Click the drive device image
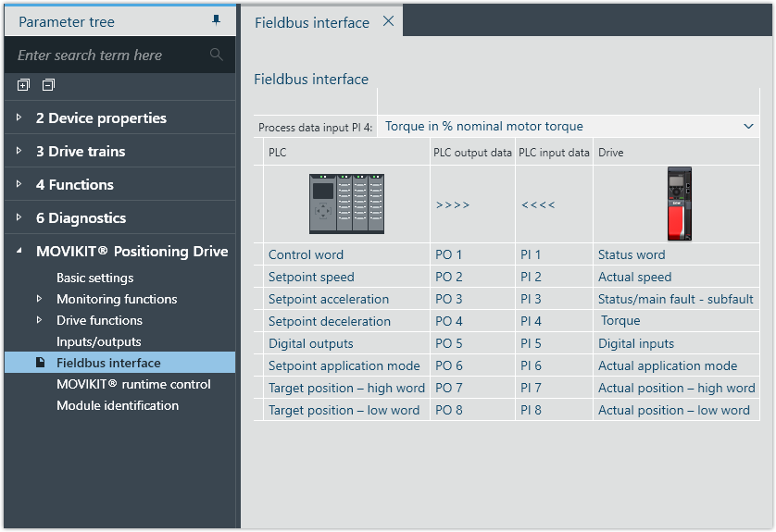The image size is (776, 532). point(680,204)
